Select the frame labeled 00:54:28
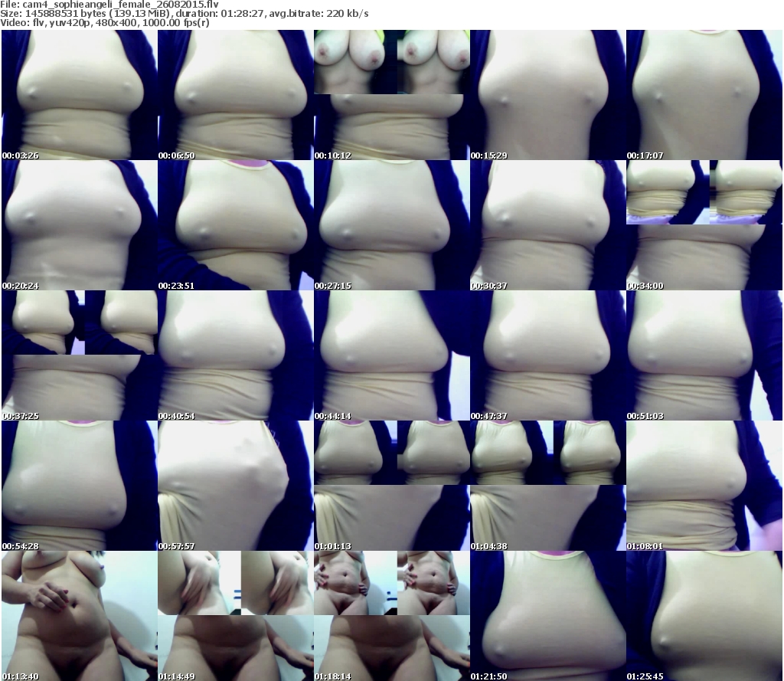This screenshot has width=784, height=681. [x=80, y=486]
